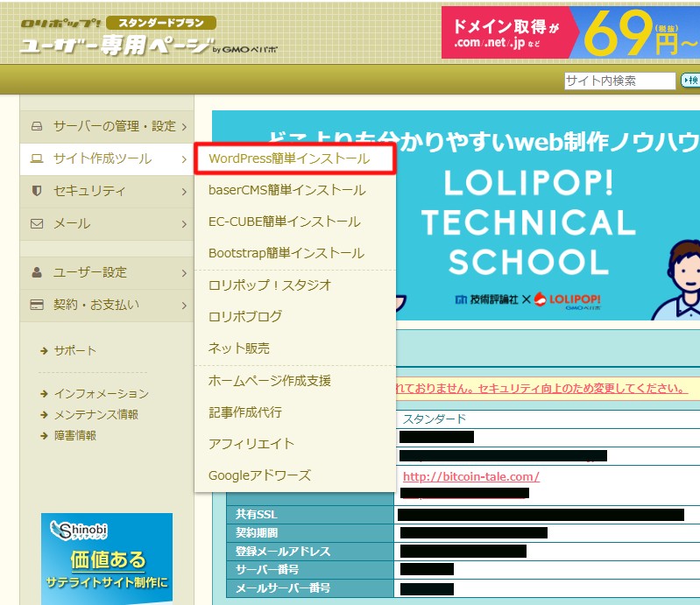Click the laptop icon beside サイト作成ツール

point(37,158)
